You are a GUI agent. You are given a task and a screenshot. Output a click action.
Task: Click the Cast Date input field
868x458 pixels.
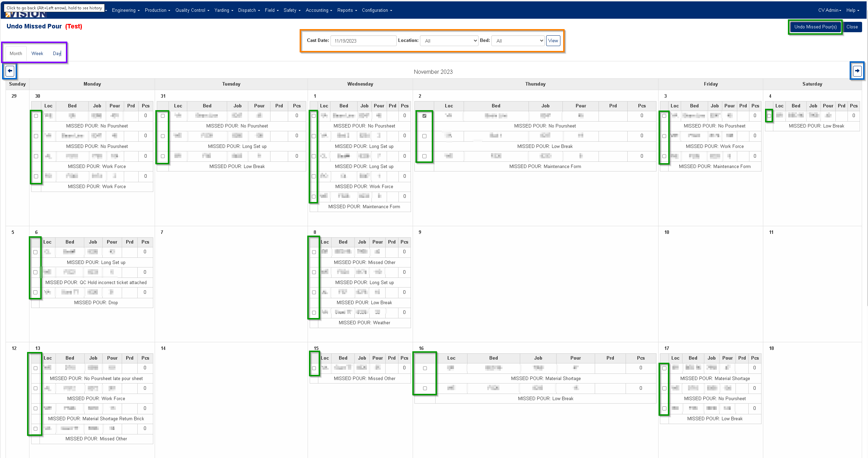pos(363,41)
